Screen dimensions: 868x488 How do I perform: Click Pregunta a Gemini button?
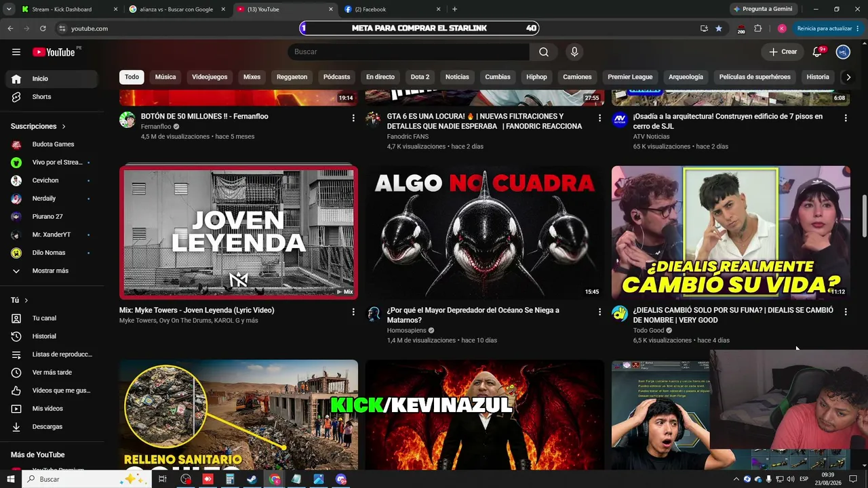click(x=762, y=9)
